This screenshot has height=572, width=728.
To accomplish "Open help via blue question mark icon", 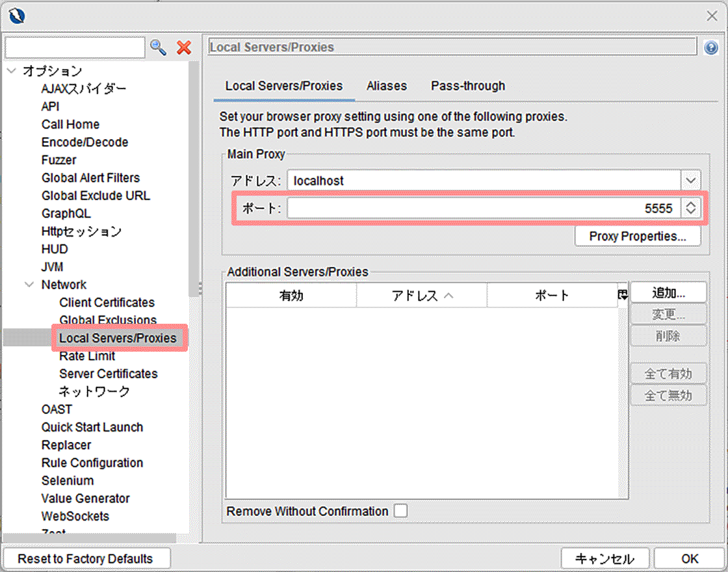I will click(x=710, y=47).
